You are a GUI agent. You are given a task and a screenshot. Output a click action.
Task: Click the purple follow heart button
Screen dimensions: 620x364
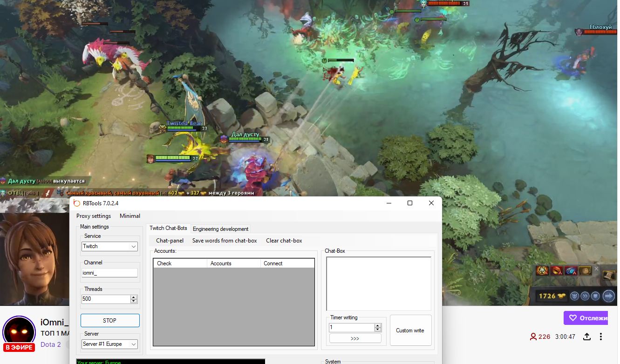pos(586,318)
